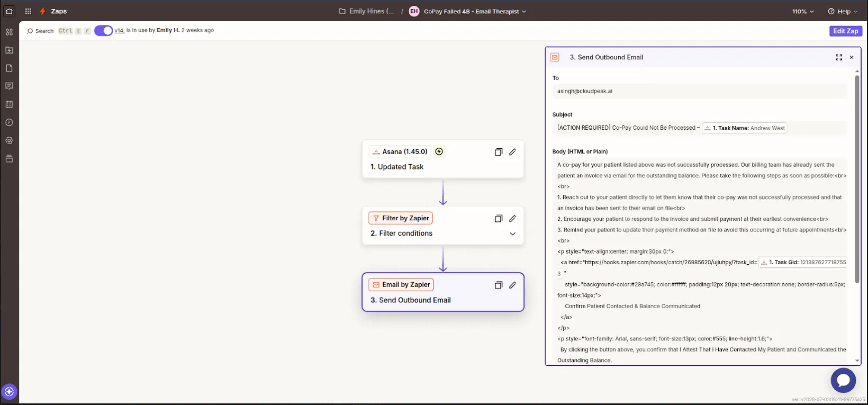Open the Zapier home icon

click(x=9, y=11)
